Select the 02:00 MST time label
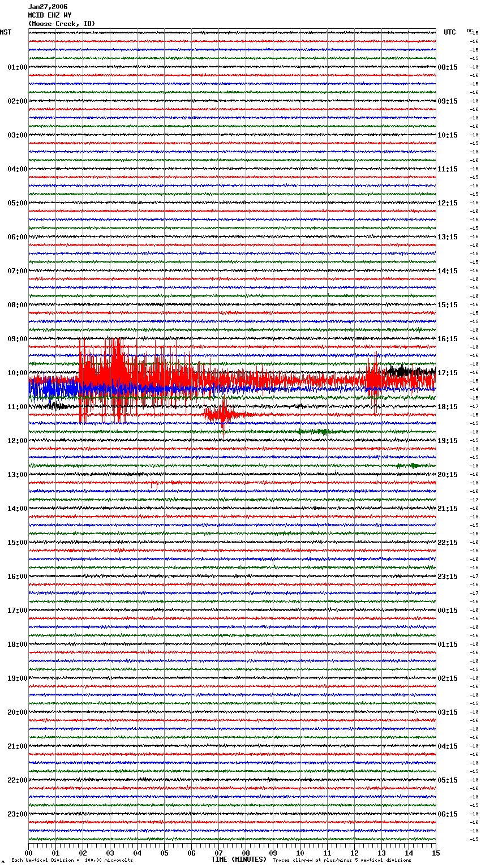This screenshot has width=481, height=868. [18, 101]
